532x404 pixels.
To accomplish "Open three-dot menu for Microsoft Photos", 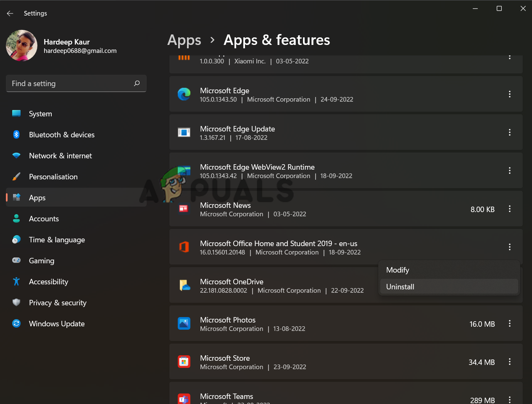I will point(509,323).
